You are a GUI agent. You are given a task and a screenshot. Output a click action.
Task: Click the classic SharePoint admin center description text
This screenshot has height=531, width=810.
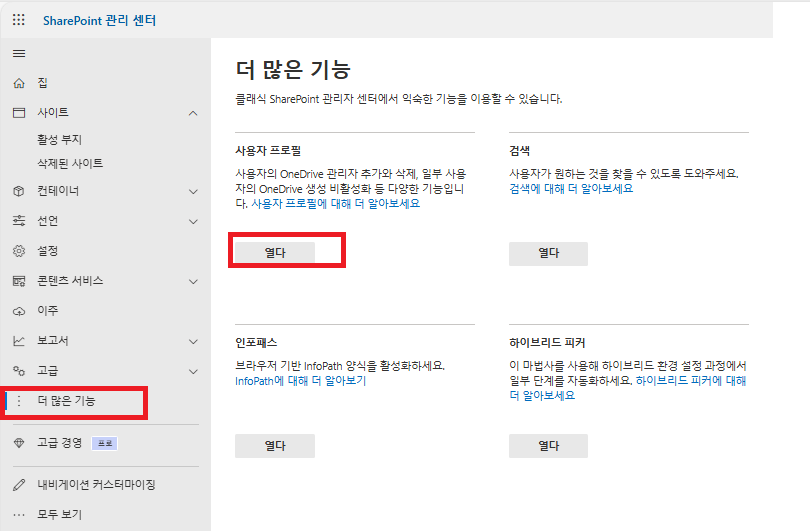[x=399, y=99]
